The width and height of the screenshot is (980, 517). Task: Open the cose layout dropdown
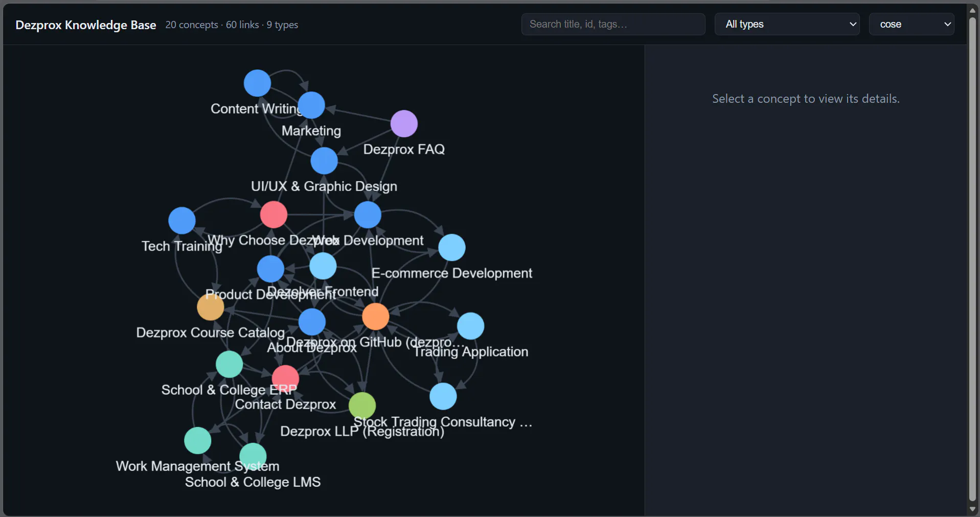click(x=911, y=24)
